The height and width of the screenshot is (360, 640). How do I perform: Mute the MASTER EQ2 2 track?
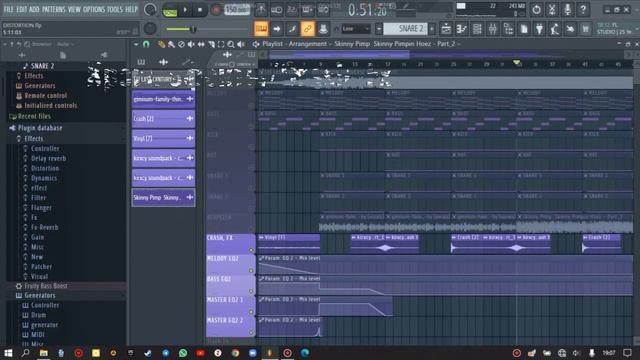[x=251, y=333]
